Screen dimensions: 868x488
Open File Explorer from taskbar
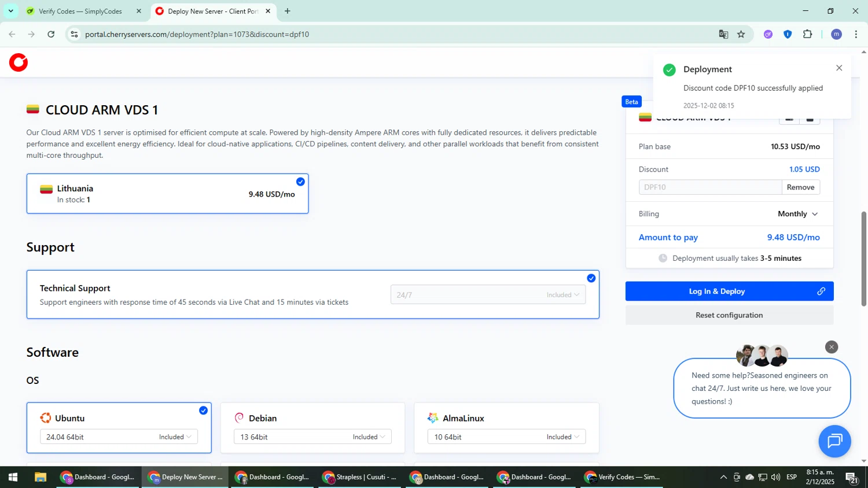pos(40,477)
